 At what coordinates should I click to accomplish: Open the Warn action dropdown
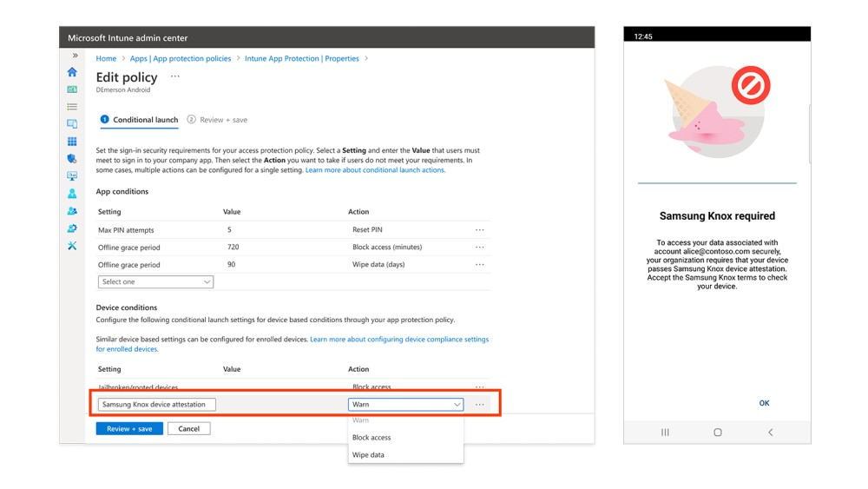[x=405, y=404]
